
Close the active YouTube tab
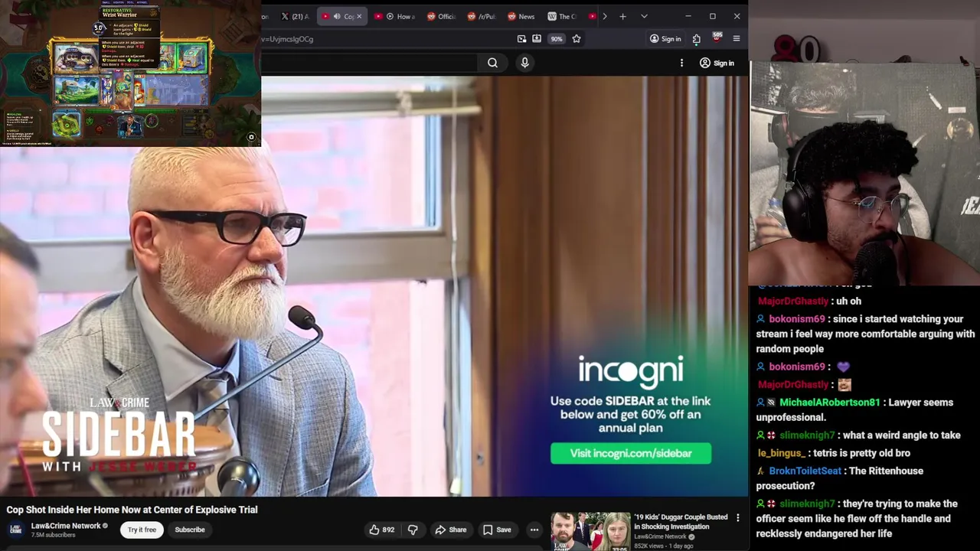pyautogui.click(x=358, y=16)
